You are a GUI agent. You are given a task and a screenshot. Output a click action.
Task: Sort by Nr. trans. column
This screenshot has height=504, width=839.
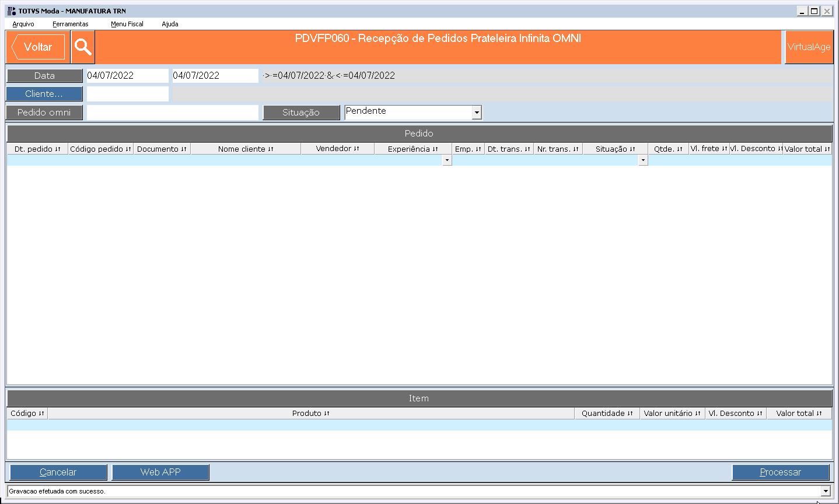click(x=558, y=149)
